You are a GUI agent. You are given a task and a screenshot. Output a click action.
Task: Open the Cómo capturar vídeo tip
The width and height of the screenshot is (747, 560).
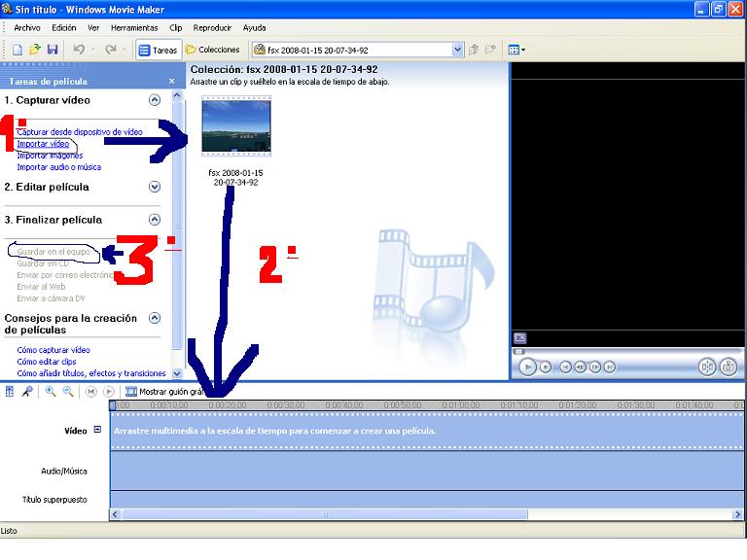click(x=53, y=350)
